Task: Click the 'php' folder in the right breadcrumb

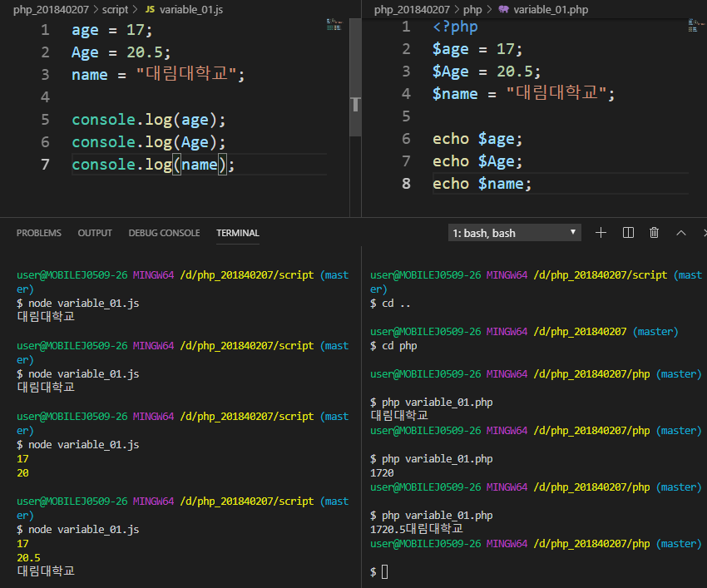Action: (472, 9)
